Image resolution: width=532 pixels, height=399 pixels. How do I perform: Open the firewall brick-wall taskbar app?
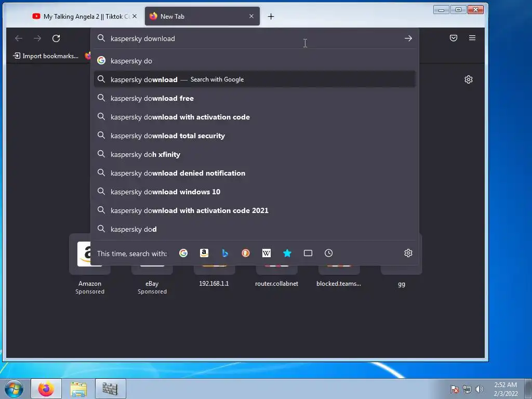tap(110, 389)
